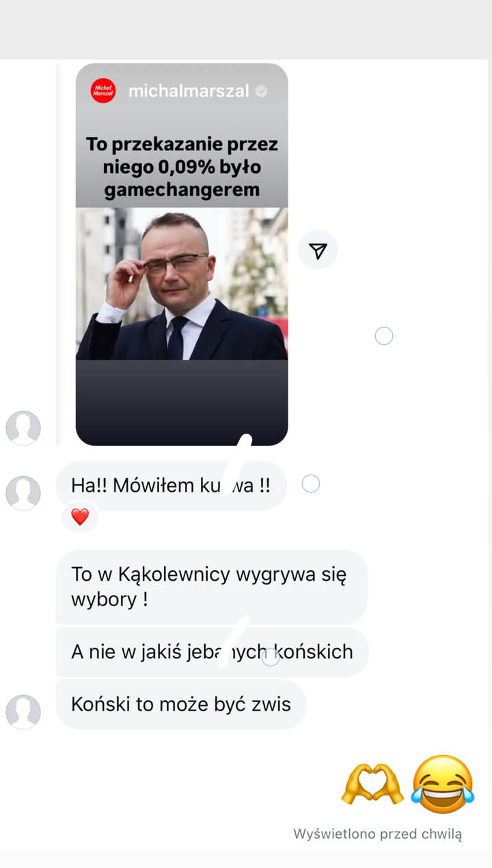Tap the red heart reaction under the message

coord(80,517)
